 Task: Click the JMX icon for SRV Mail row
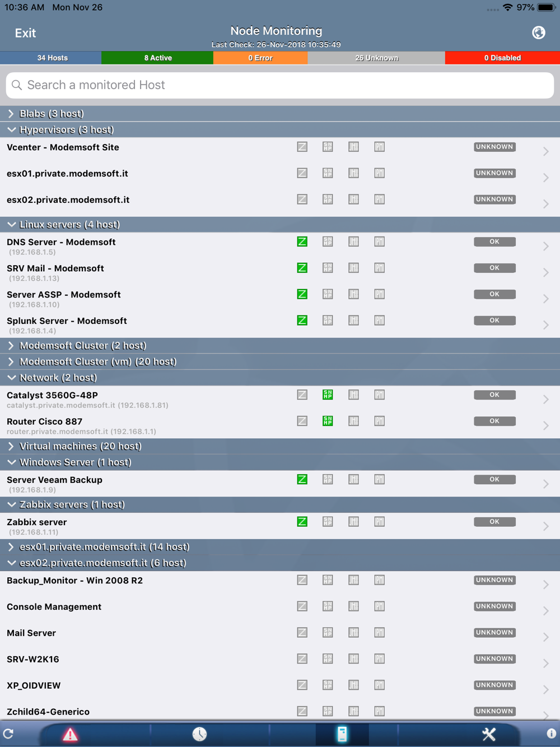point(353,268)
